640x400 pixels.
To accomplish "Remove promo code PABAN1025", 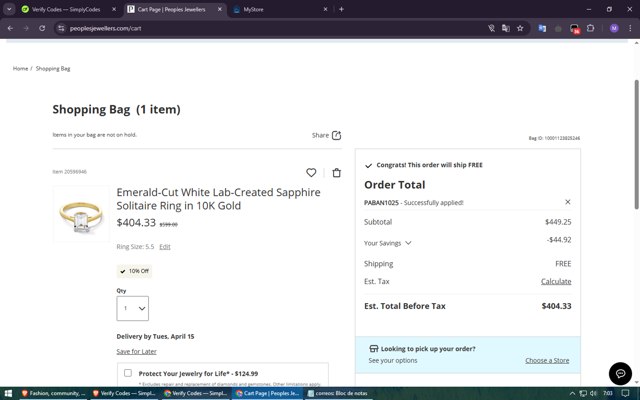I will 567,202.
